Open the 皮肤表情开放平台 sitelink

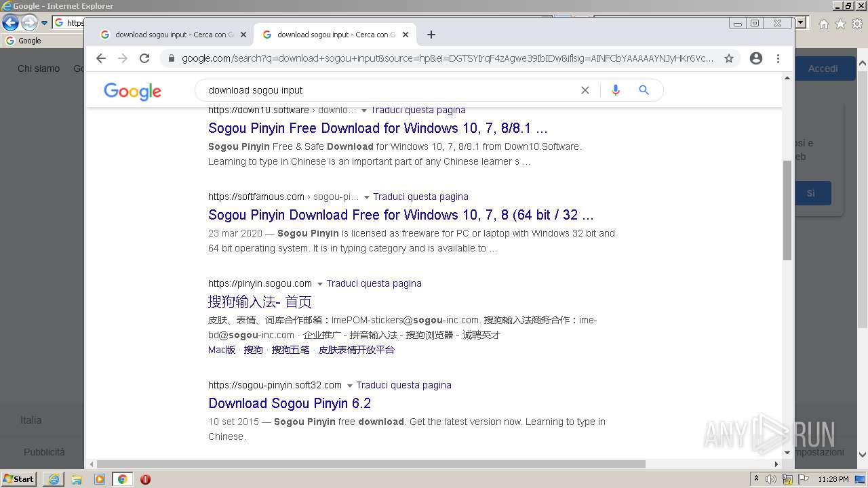[x=356, y=350]
